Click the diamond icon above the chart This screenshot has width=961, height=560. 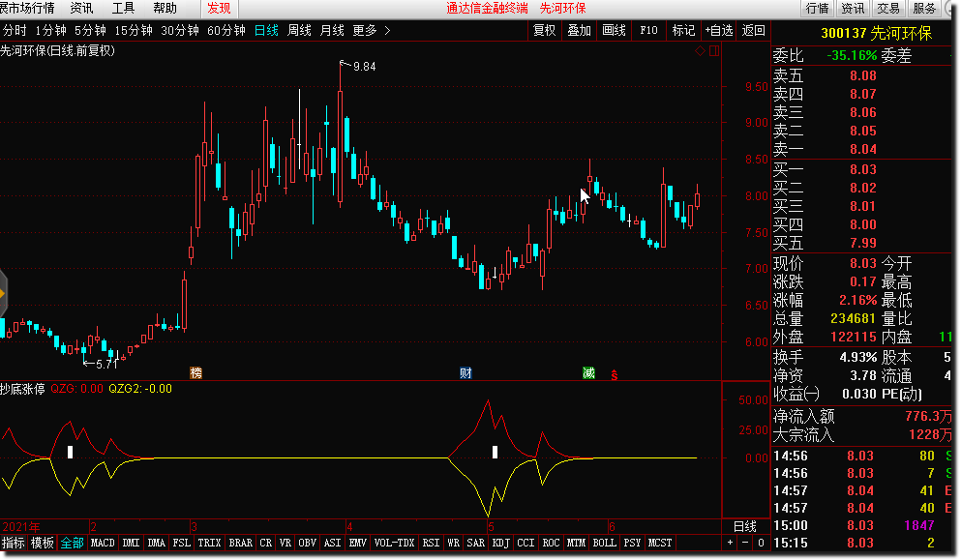(x=700, y=51)
